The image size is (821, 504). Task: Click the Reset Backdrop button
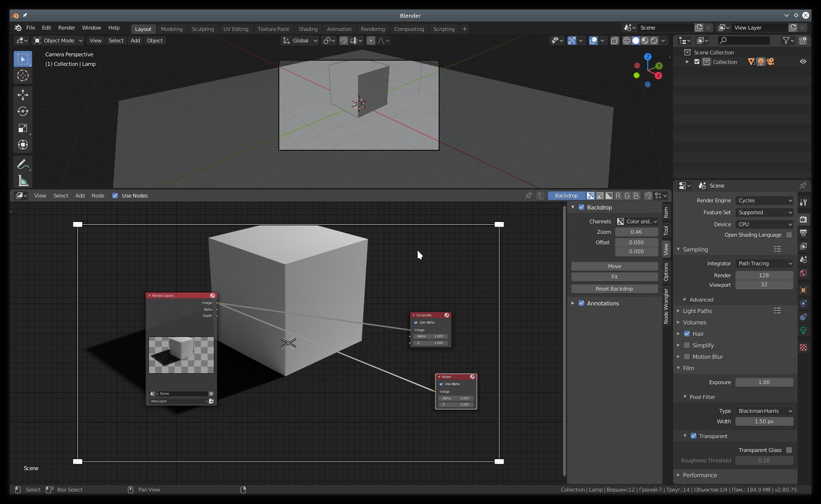pos(614,289)
